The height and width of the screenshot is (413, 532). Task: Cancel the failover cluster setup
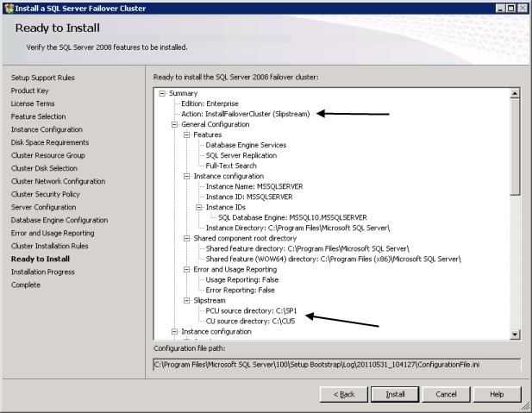(446, 394)
